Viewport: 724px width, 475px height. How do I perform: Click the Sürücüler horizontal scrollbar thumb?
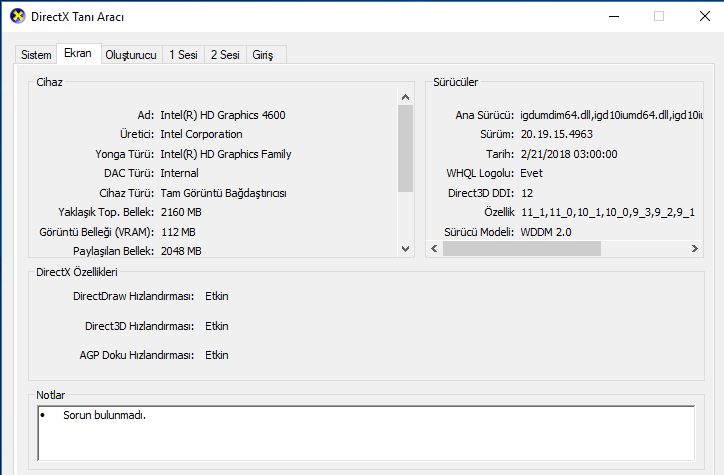click(x=522, y=248)
